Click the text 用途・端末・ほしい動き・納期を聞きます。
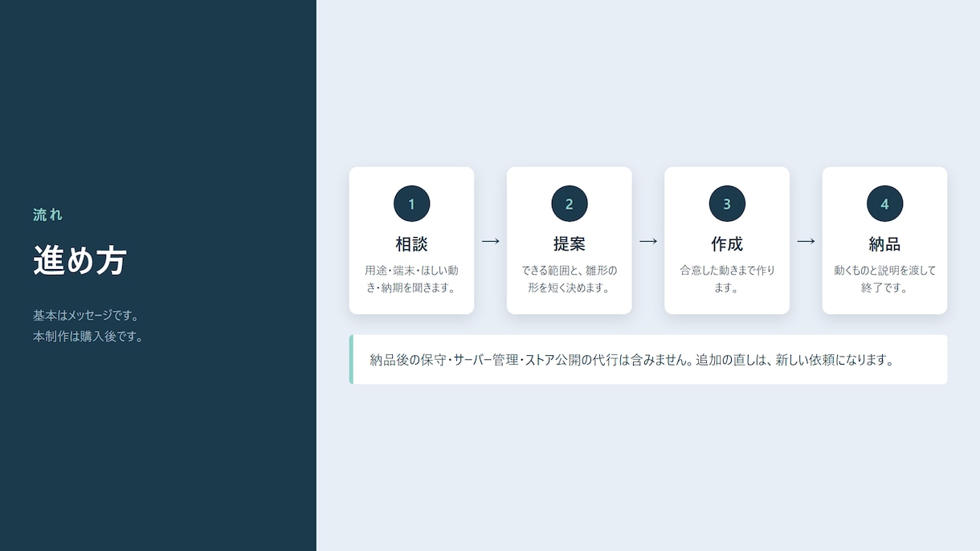 tap(411, 279)
